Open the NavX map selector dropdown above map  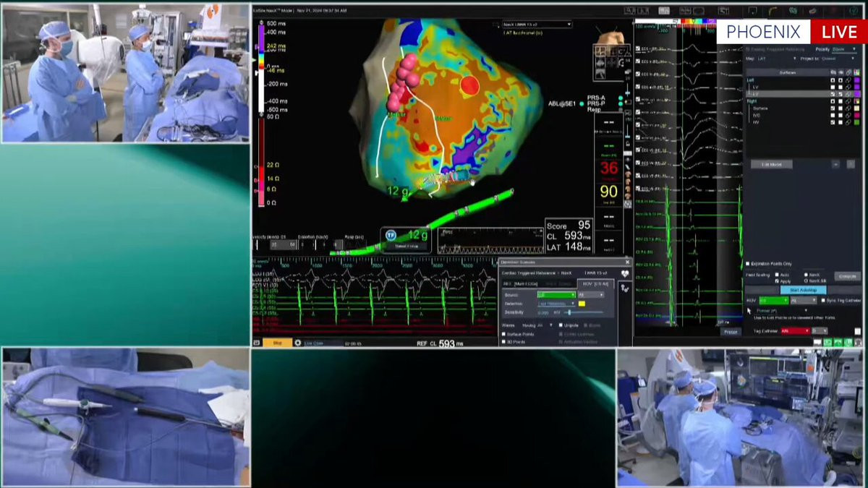[537, 25]
